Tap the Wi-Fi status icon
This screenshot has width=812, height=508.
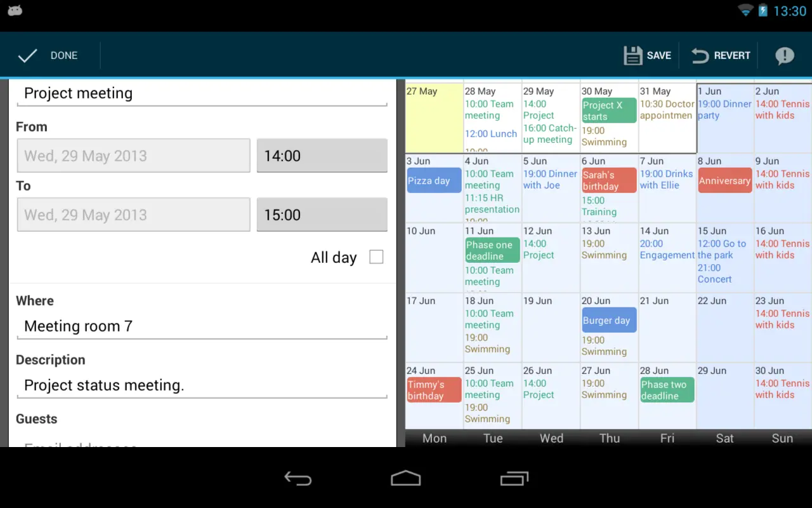pos(745,10)
